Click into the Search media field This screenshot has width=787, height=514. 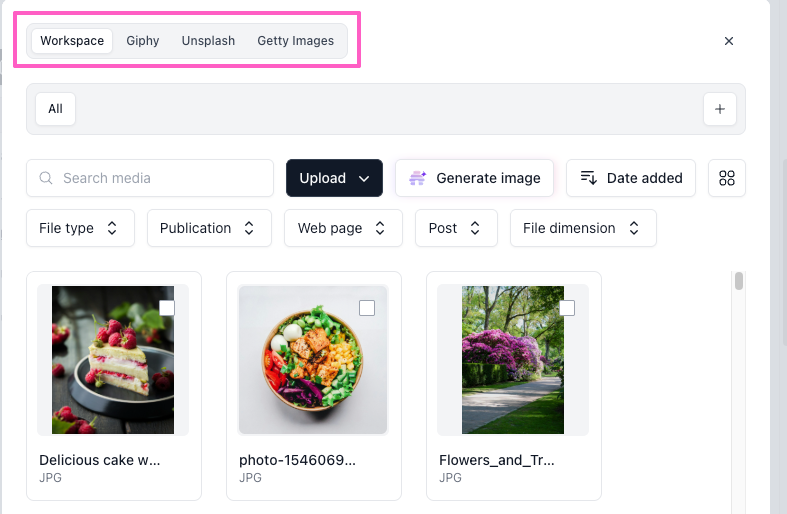point(160,178)
